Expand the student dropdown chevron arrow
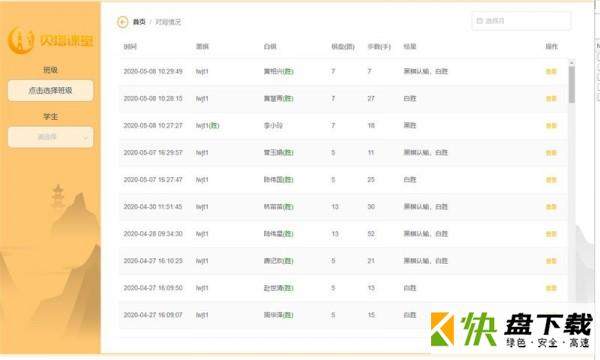The width and height of the screenshot is (600, 360). pyautogui.click(x=85, y=138)
